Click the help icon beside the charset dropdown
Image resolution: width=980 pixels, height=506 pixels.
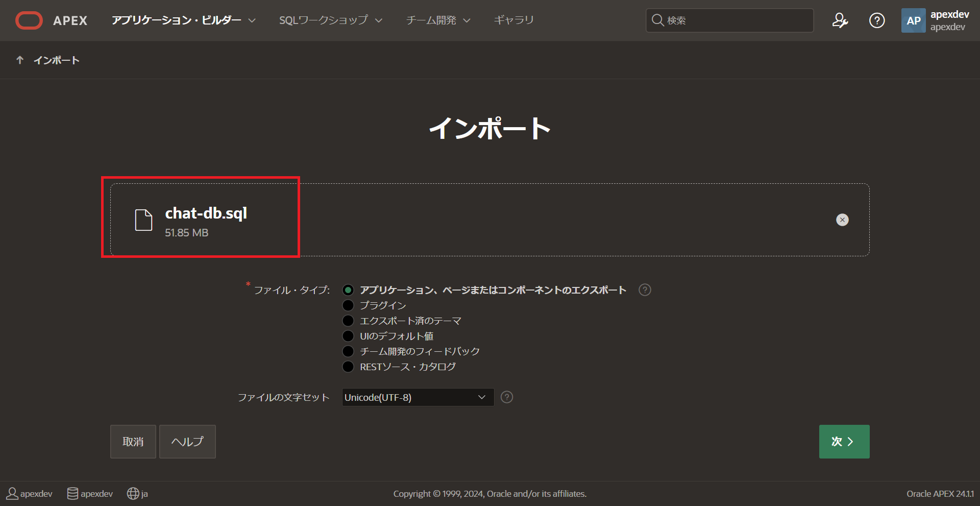[506, 397]
